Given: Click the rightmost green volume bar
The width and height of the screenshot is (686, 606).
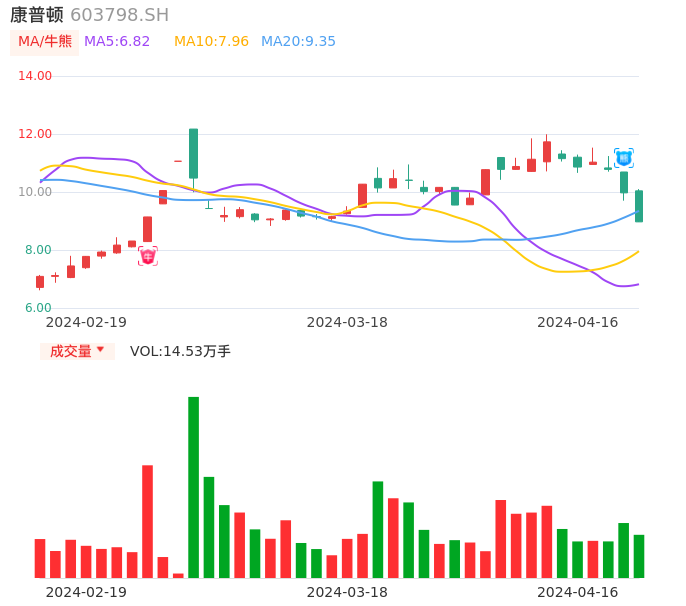Looking at the screenshot, I should point(639,556).
